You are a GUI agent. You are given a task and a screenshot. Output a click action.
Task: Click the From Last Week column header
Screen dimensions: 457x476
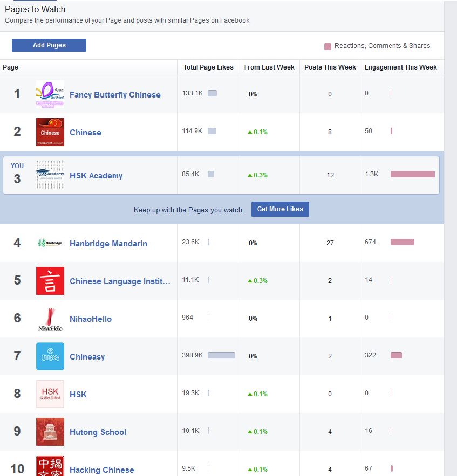point(269,67)
